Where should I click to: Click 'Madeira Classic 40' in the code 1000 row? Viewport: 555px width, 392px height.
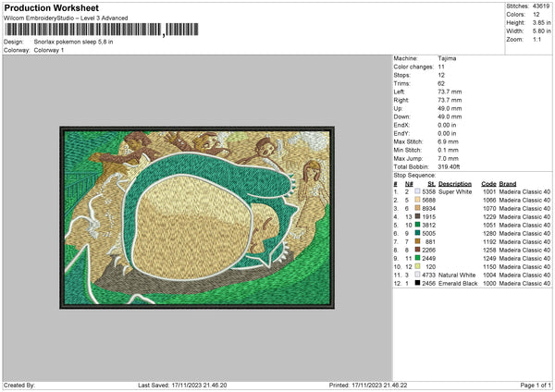pyautogui.click(x=524, y=284)
